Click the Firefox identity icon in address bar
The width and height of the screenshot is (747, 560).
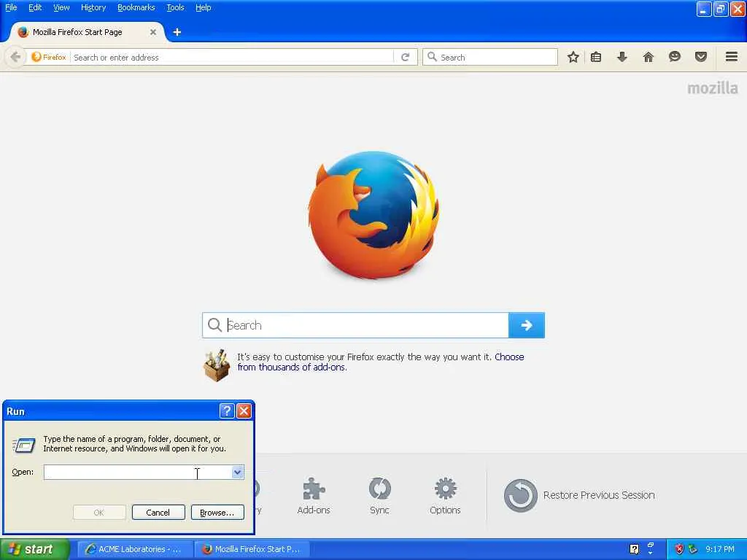pyautogui.click(x=49, y=57)
